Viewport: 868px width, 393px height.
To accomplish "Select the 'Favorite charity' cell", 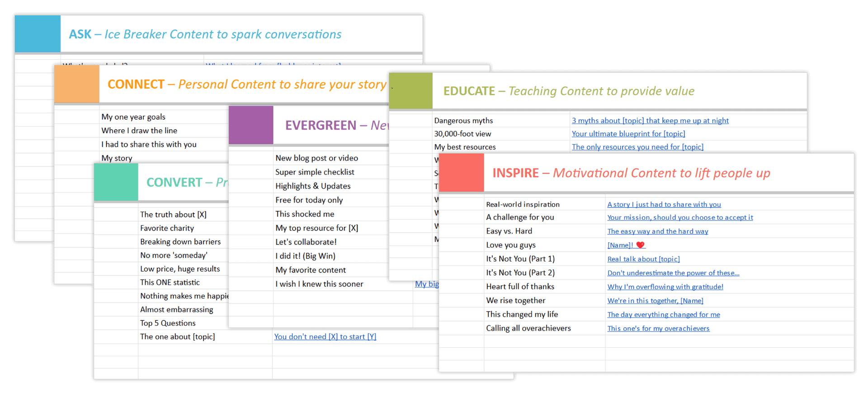I will click(x=167, y=228).
